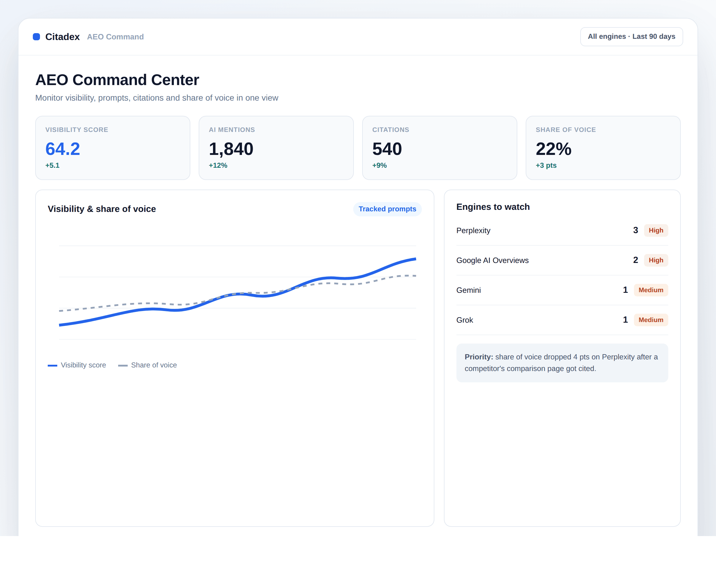Open the Share of Voice 22% card
Image resolution: width=716 pixels, height=588 pixels.
[x=603, y=148]
